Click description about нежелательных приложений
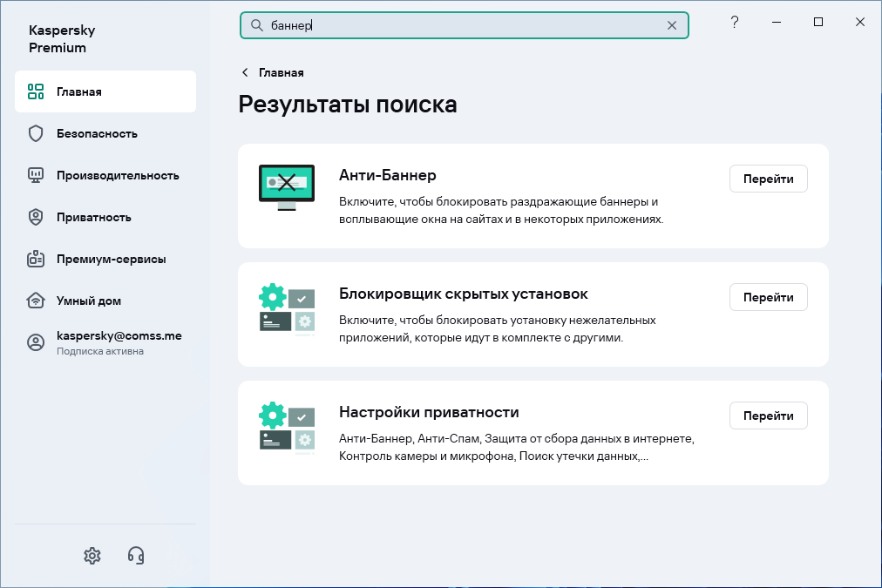This screenshot has height=588, width=882. 498,329
